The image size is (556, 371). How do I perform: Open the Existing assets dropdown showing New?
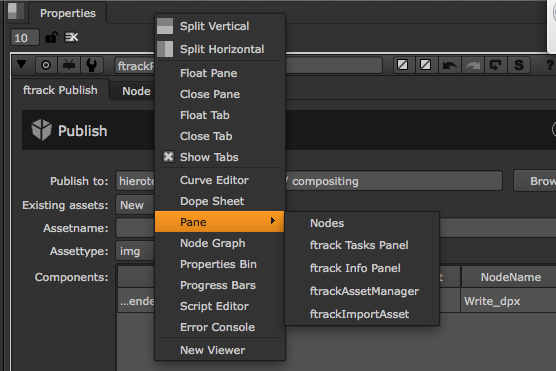135,205
